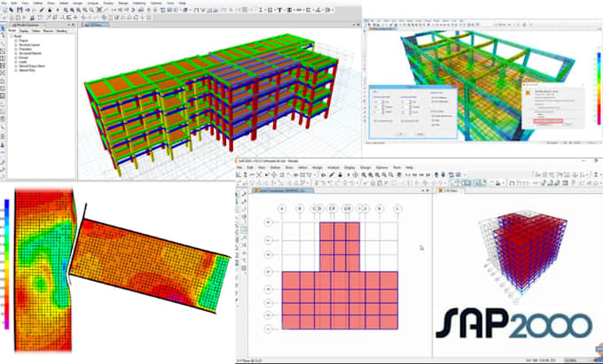Expand the Structural Objects node in the tree

(16, 53)
